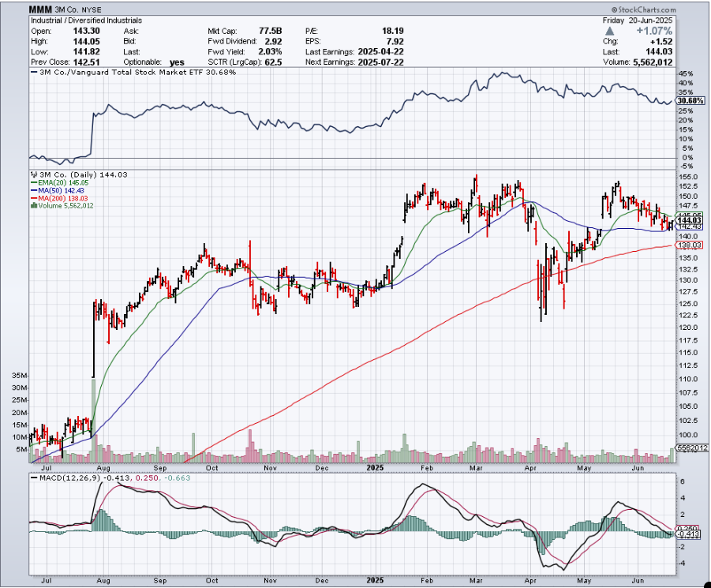Image resolution: width=711 pixels, height=588 pixels.
Task: Click the Mkt Cap value 77.5B
Action: [x=270, y=31]
